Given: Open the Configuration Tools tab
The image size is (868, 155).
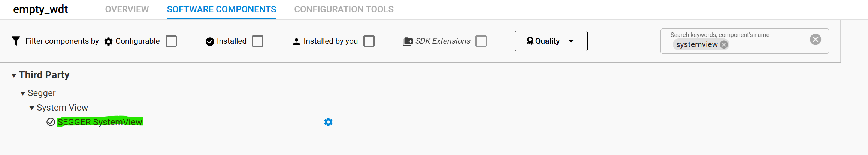Looking at the screenshot, I should click(x=344, y=9).
